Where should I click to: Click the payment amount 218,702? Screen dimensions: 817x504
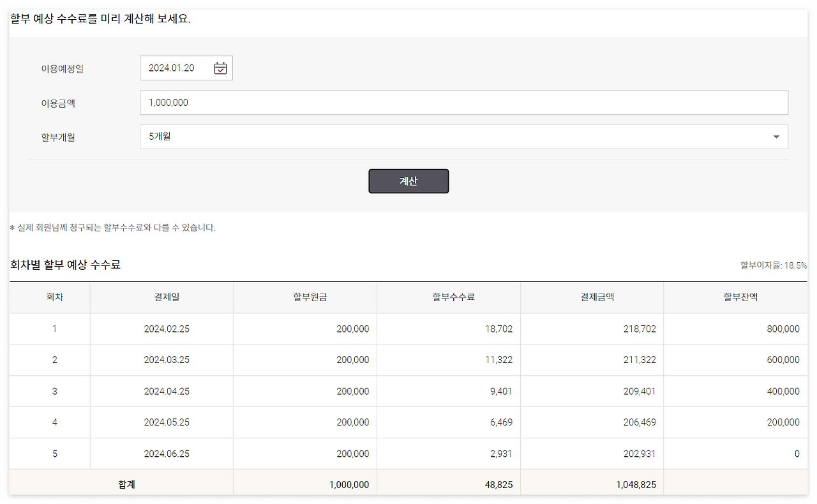pyautogui.click(x=640, y=329)
